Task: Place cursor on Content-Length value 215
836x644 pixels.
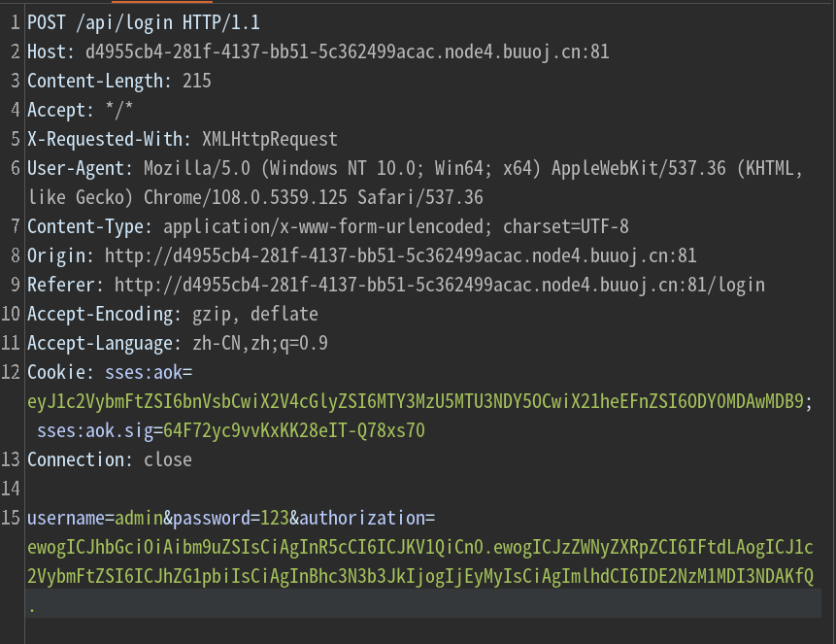Action: click(x=196, y=81)
